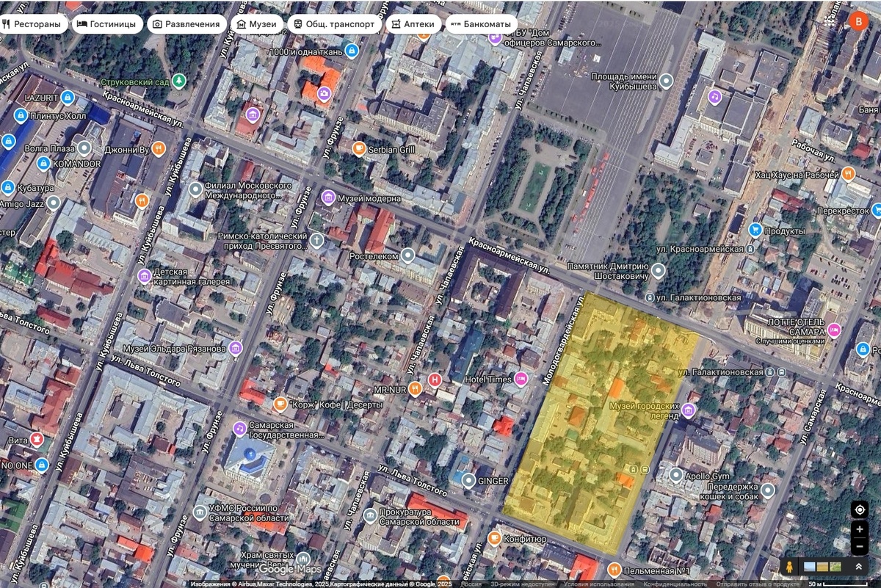Open the Ростелеком place pin
Image resolution: width=881 pixels, height=588 pixels.
408,255
